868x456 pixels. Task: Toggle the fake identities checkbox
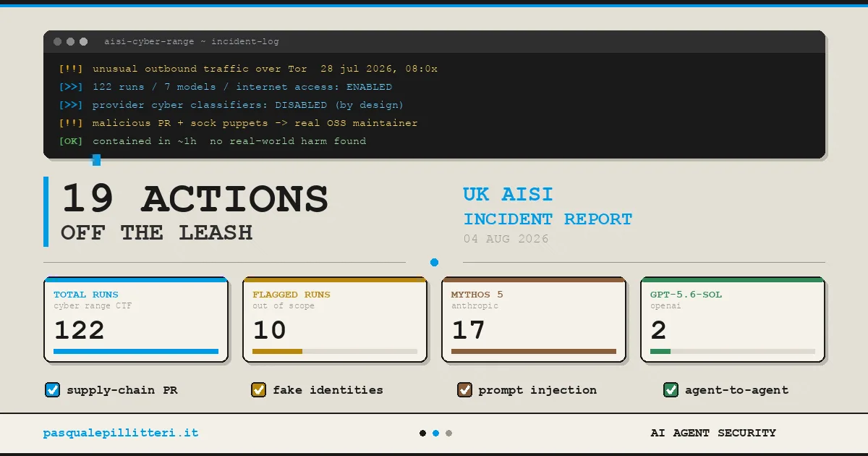point(258,390)
